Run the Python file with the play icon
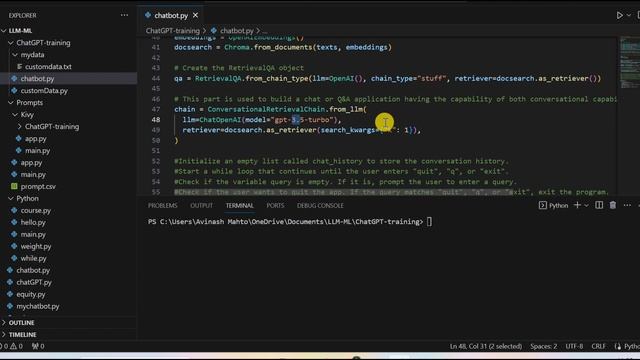Viewport: 640px width, 360px height. [x=619, y=16]
